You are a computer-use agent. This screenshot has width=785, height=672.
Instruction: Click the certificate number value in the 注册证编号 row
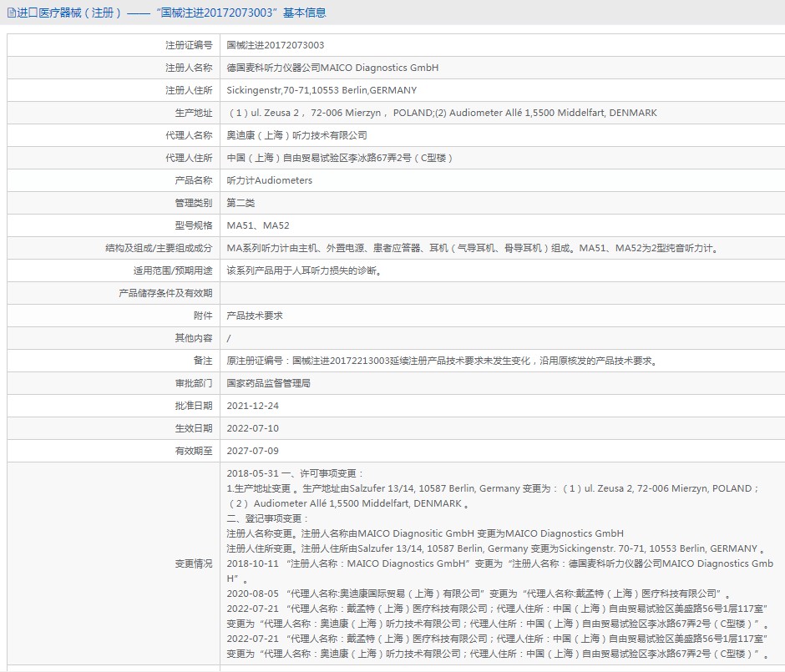pyautogui.click(x=276, y=46)
